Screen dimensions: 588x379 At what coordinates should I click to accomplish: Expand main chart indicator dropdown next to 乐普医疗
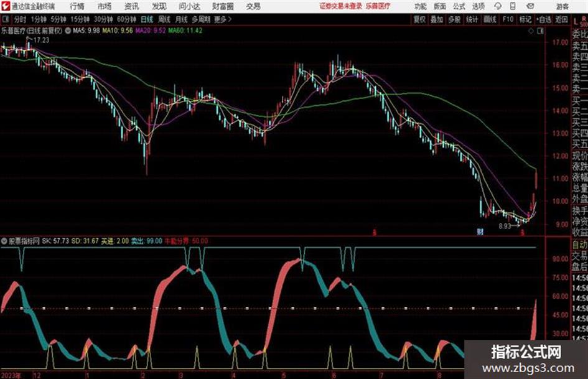coord(68,30)
